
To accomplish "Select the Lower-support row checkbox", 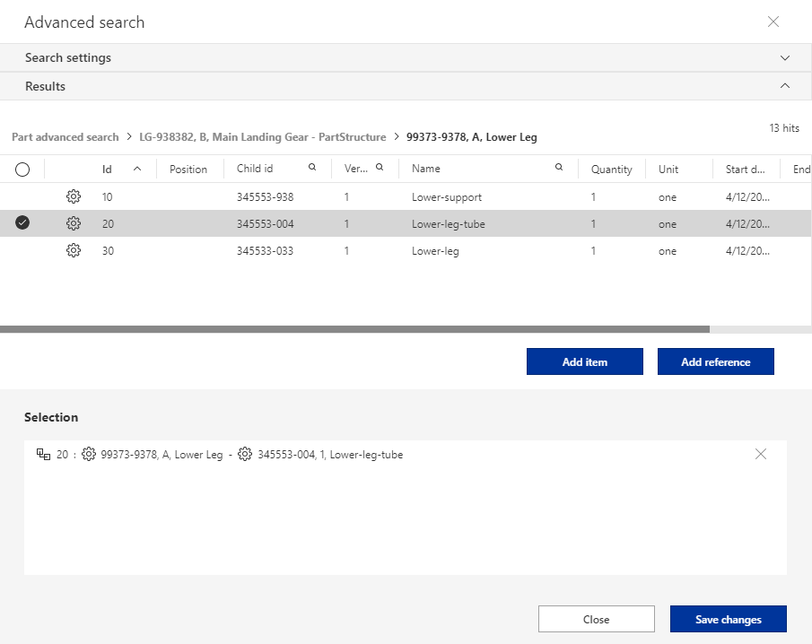I will (x=22, y=196).
